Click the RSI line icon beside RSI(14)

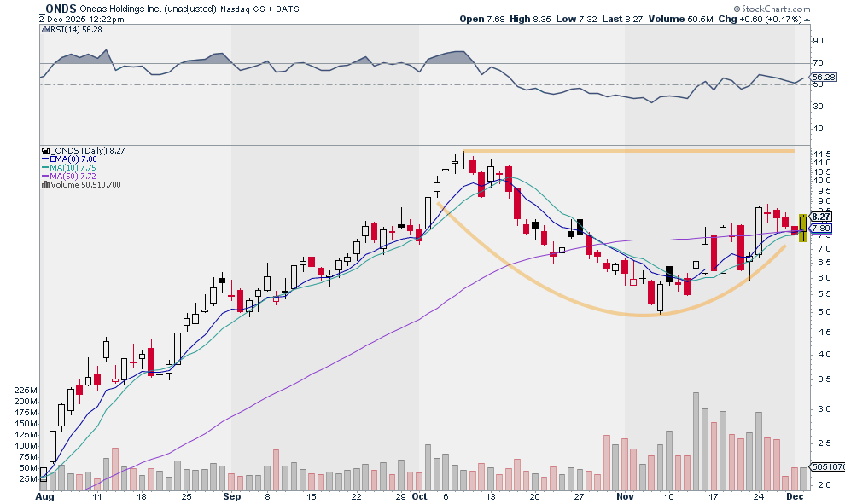[45, 30]
